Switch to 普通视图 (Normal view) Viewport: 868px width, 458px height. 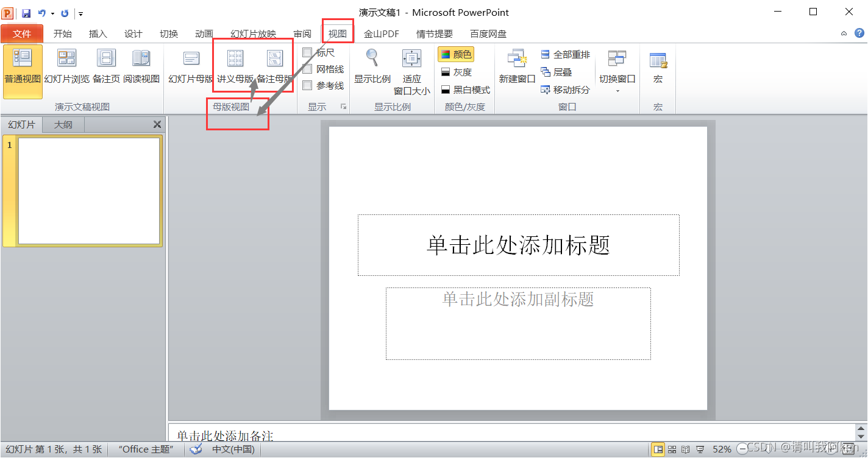point(23,71)
